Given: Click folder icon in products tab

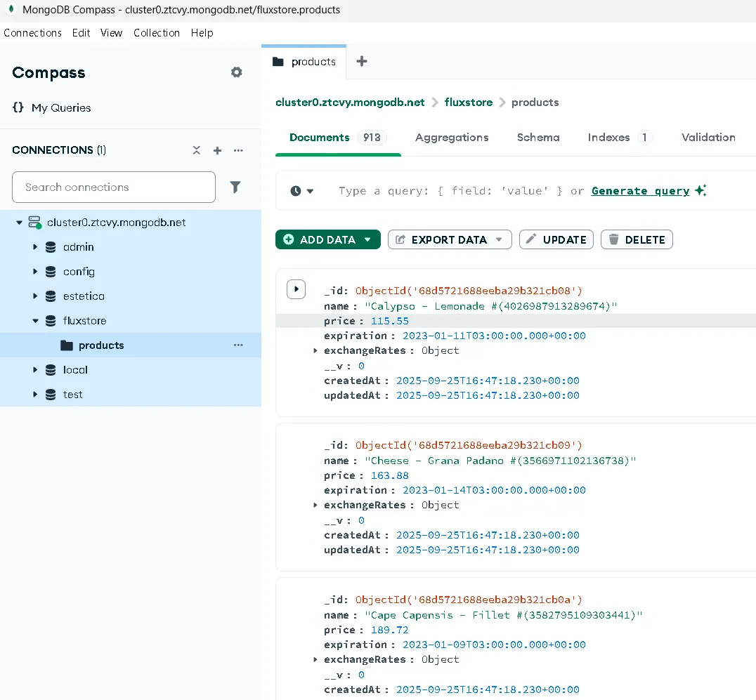Looking at the screenshot, I should pos(278,62).
